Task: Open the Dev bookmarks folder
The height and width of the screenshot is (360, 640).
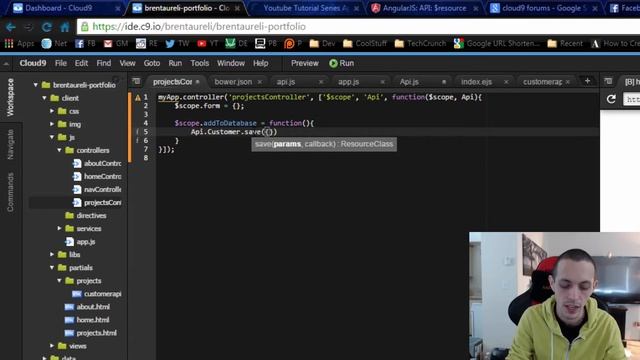Action: click(322, 43)
